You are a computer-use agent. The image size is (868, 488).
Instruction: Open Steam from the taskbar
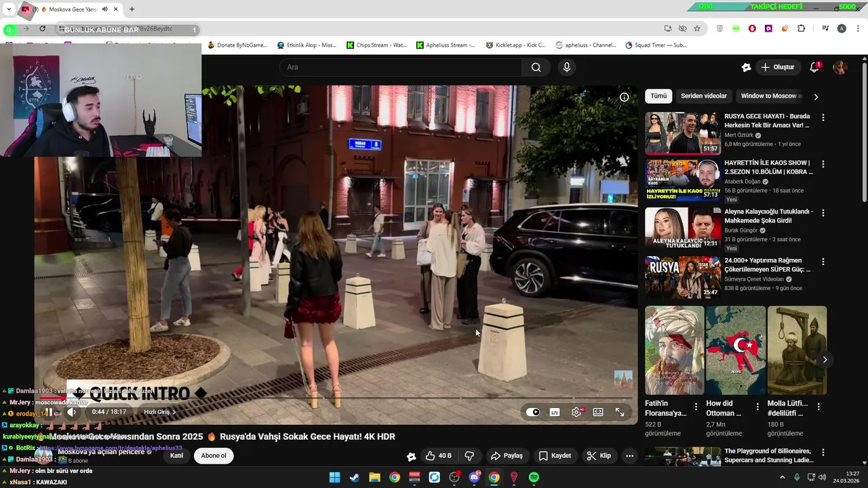tap(355, 477)
